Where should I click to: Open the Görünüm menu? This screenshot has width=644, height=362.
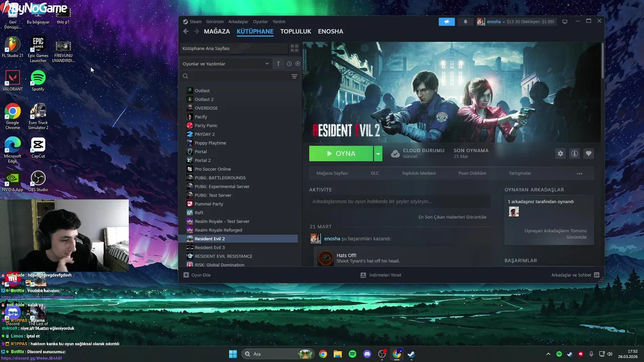pos(215,22)
